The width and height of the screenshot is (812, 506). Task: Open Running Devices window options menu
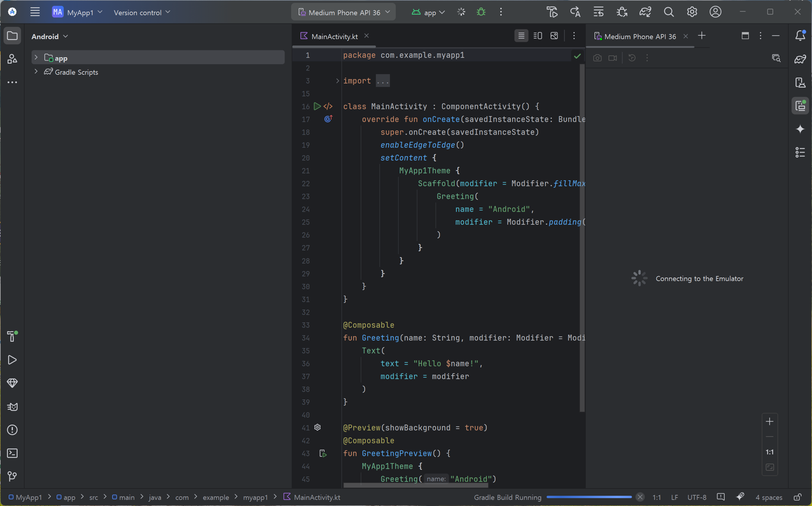pyautogui.click(x=760, y=36)
